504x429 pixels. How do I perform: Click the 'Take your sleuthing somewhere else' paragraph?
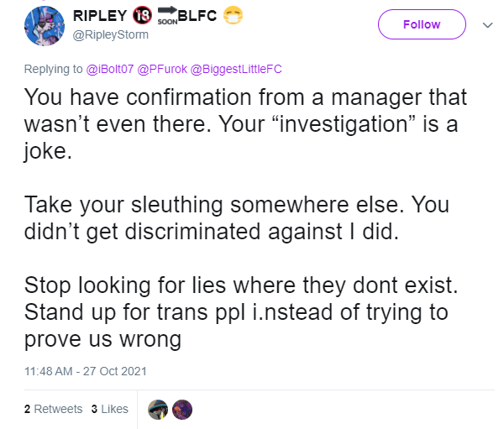(237, 218)
